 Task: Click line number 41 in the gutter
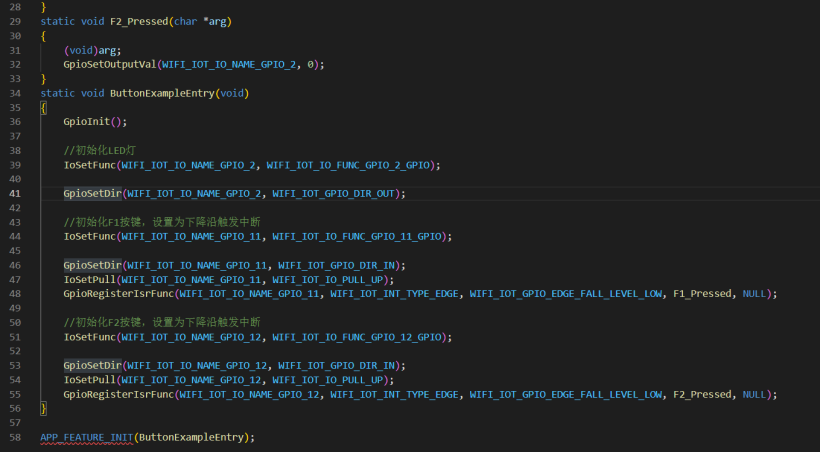(x=15, y=193)
